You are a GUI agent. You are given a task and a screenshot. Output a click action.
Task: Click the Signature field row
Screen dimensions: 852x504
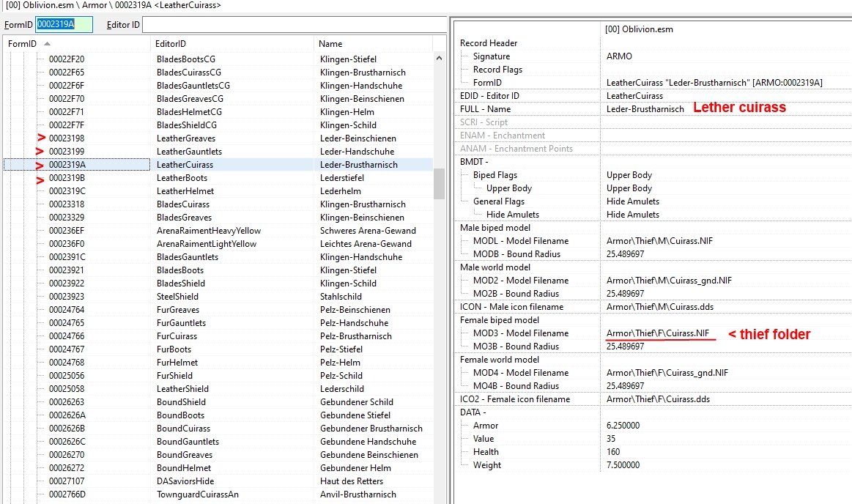pos(653,56)
